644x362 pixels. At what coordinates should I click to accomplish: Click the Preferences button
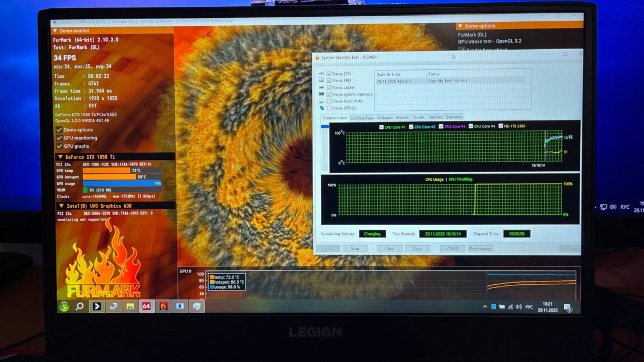pos(480,248)
